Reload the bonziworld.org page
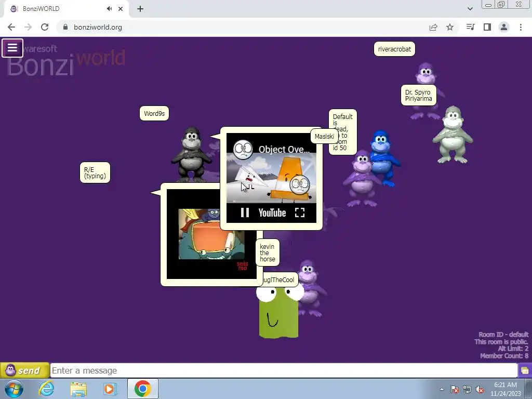532x399 pixels. tap(45, 27)
